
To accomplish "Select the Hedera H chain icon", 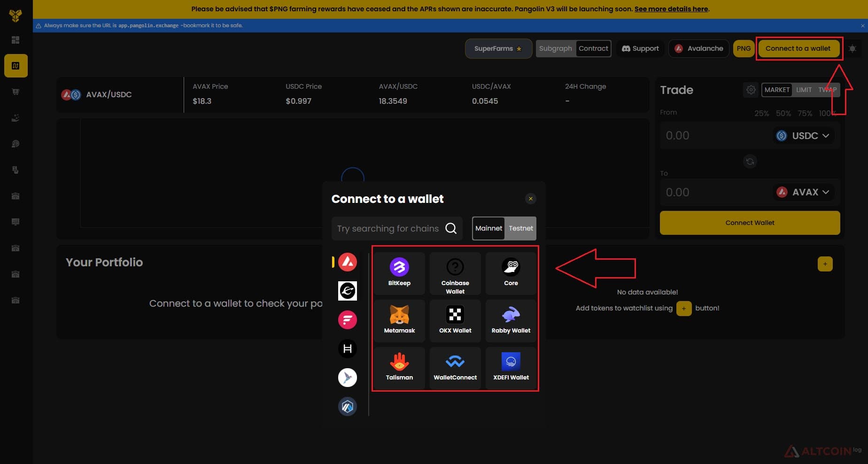I will (x=348, y=348).
